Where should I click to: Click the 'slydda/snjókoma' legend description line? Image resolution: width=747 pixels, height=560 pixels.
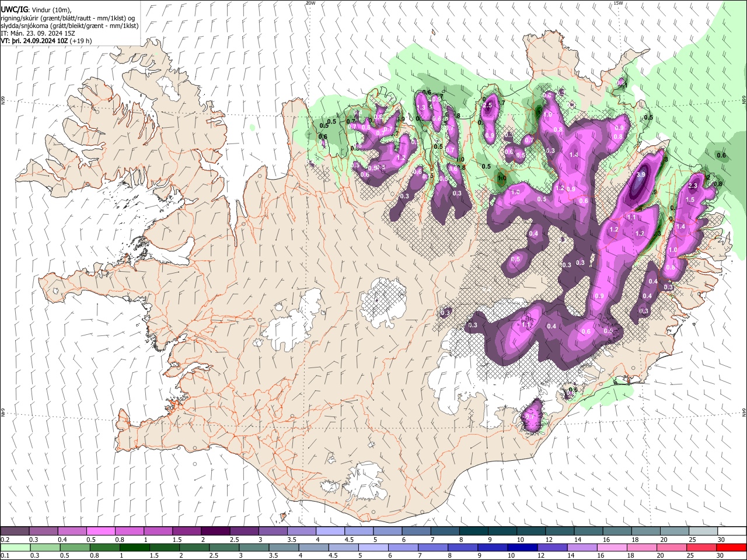[x=69, y=26]
